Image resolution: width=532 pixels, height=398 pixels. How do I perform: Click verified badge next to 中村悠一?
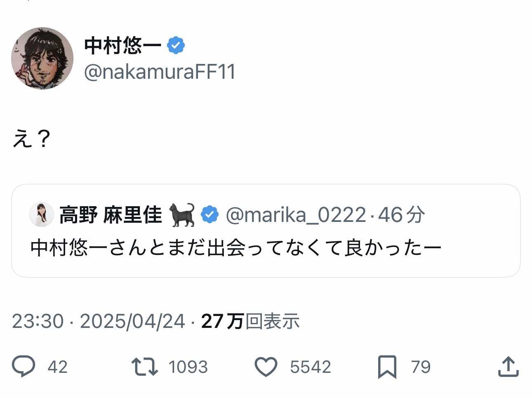pos(176,45)
